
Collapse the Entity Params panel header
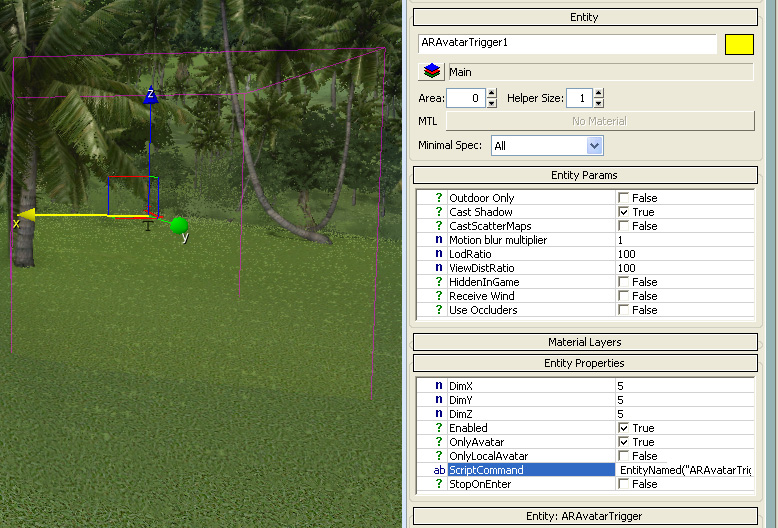coord(585,175)
